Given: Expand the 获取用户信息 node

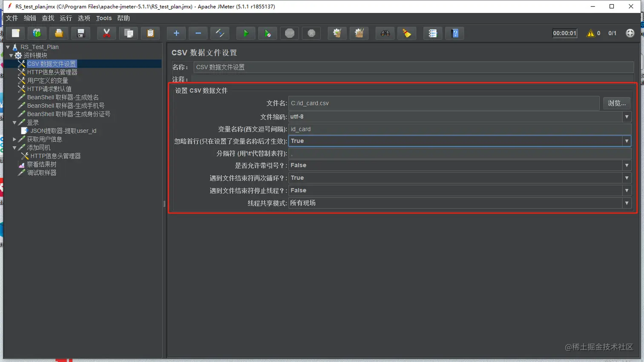Looking at the screenshot, I should click(14, 139).
